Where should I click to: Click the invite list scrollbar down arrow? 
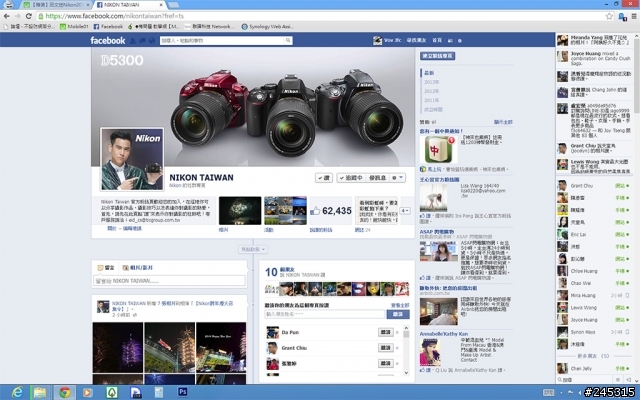[x=406, y=372]
